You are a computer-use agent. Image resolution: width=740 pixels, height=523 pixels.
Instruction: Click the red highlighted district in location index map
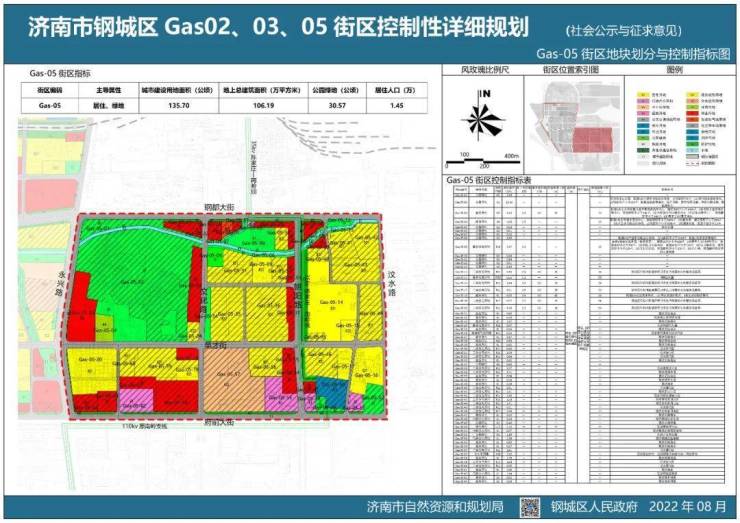click(592, 140)
